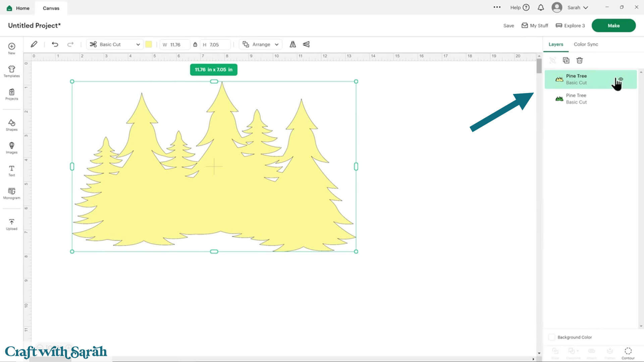The image size is (644, 362).
Task: Click the Undo arrow
Action: (x=55, y=44)
